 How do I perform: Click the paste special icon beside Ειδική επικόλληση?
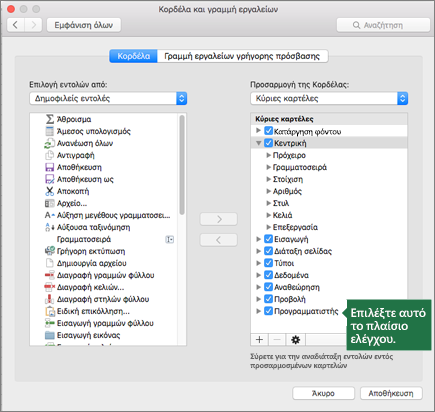pos(50,311)
